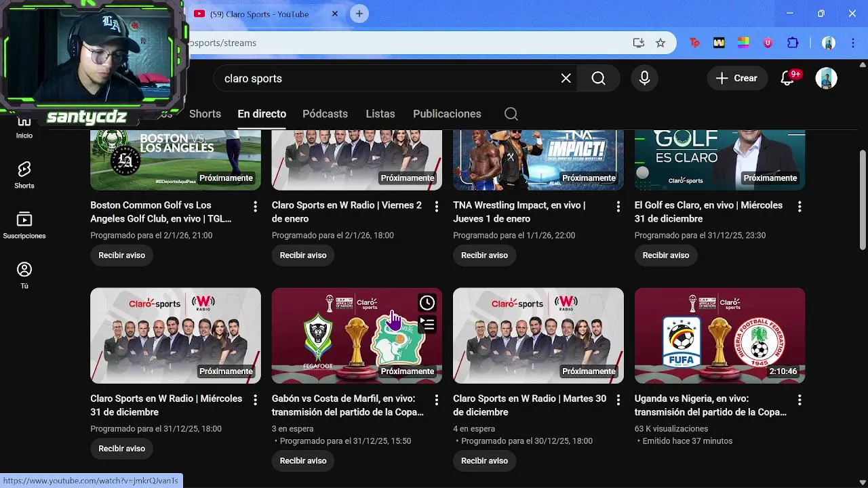Click the red Tp extension icon
Screen dimensions: 868x488
point(694,43)
